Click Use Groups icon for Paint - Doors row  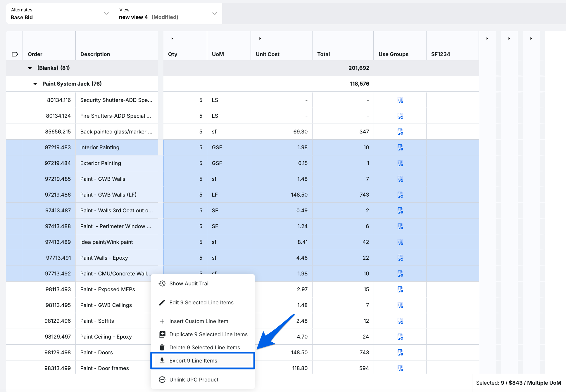click(x=400, y=353)
